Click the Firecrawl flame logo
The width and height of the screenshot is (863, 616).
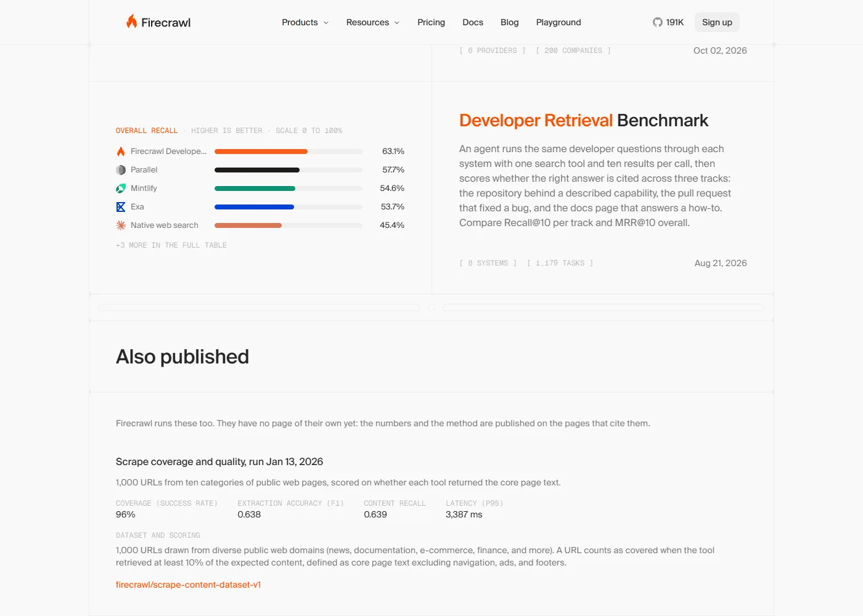[x=132, y=22]
